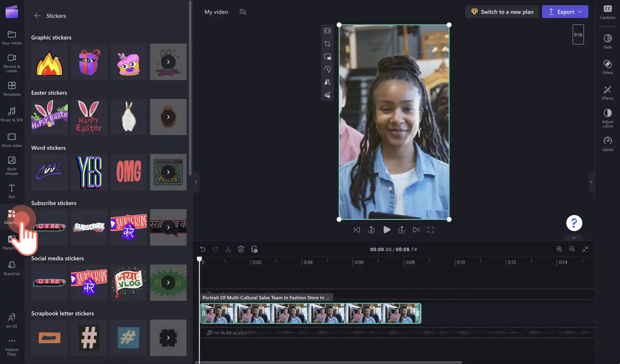Open the Filters panel
The height and width of the screenshot is (364, 620).
click(x=608, y=67)
